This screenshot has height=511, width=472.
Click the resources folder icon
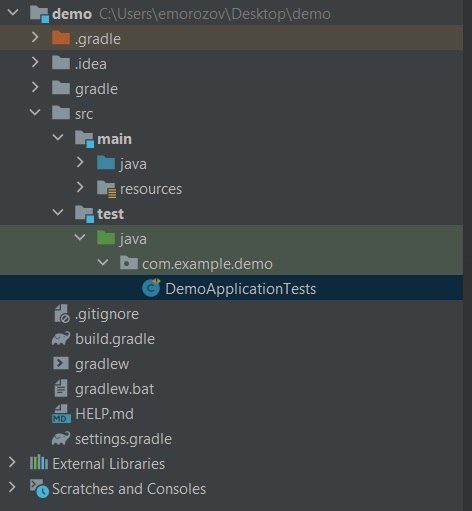point(106,189)
